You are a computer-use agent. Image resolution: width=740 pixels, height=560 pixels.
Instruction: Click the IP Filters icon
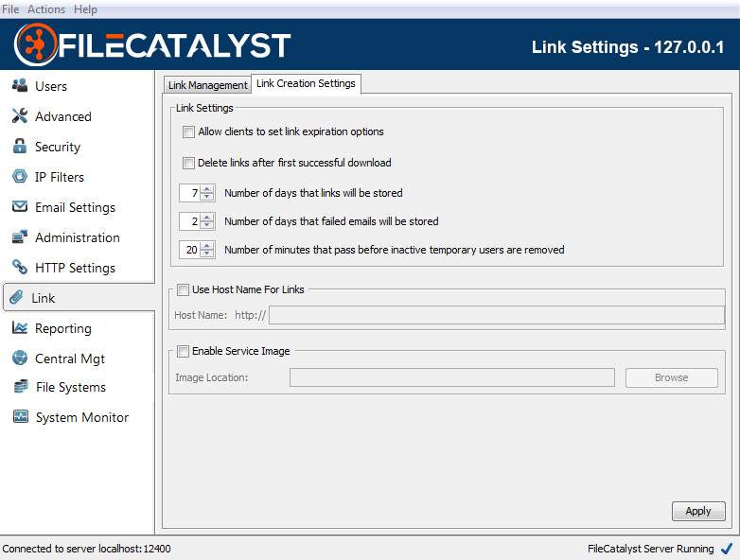click(19, 177)
